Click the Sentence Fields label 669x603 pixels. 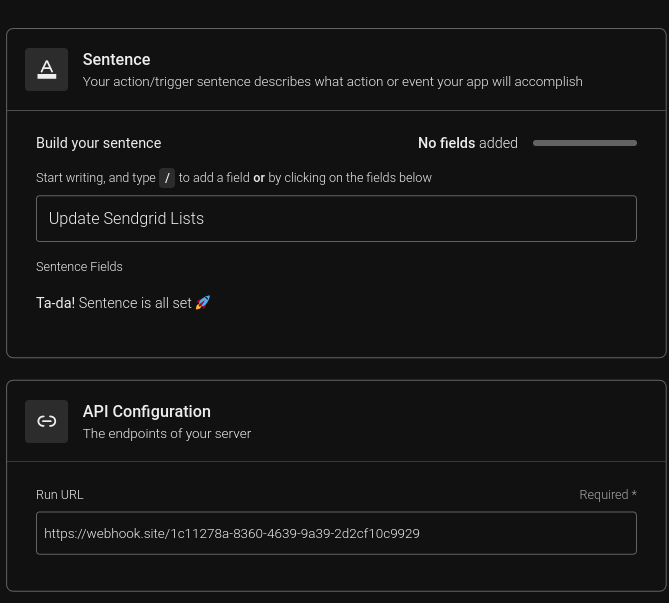tap(79, 267)
